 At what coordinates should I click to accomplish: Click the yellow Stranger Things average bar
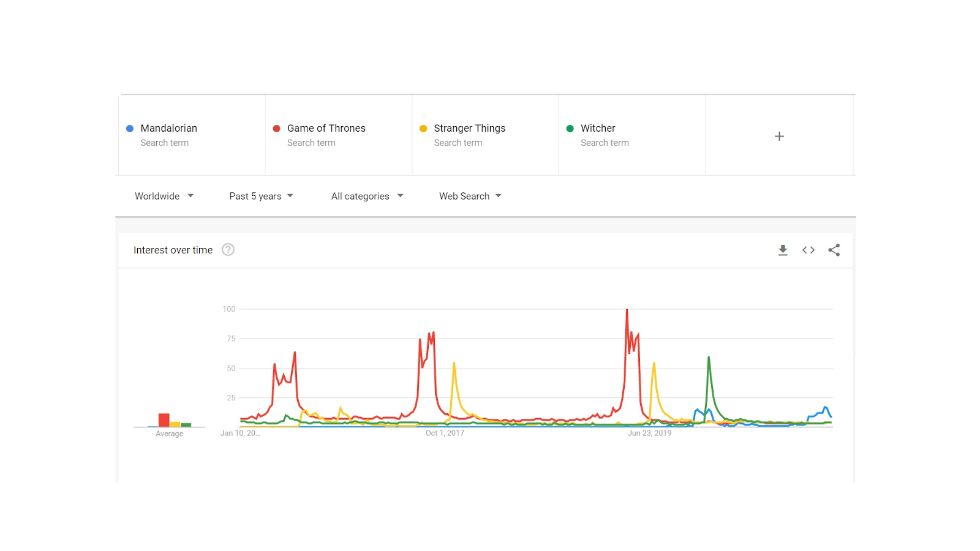(x=175, y=424)
